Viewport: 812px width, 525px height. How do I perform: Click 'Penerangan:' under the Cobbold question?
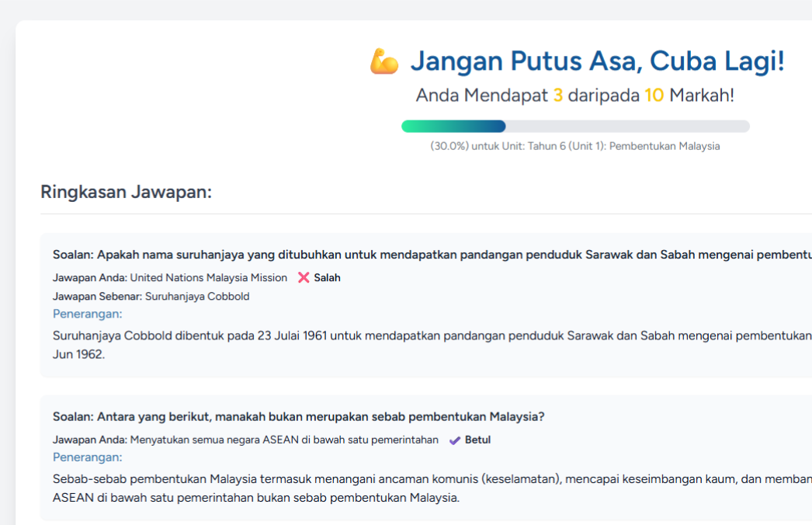pos(88,314)
